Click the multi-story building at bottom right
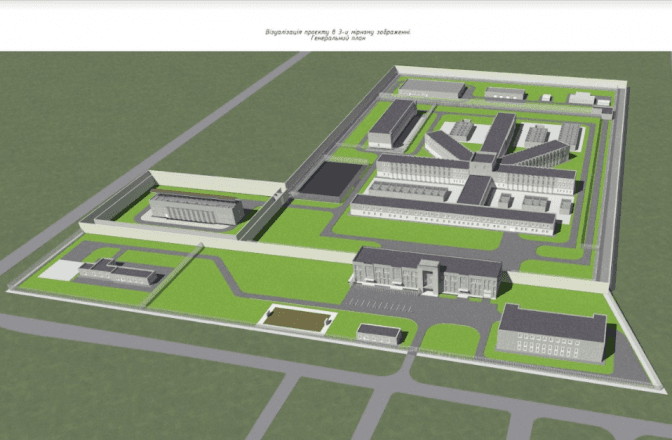The height and width of the screenshot is (440, 672). tap(551, 335)
